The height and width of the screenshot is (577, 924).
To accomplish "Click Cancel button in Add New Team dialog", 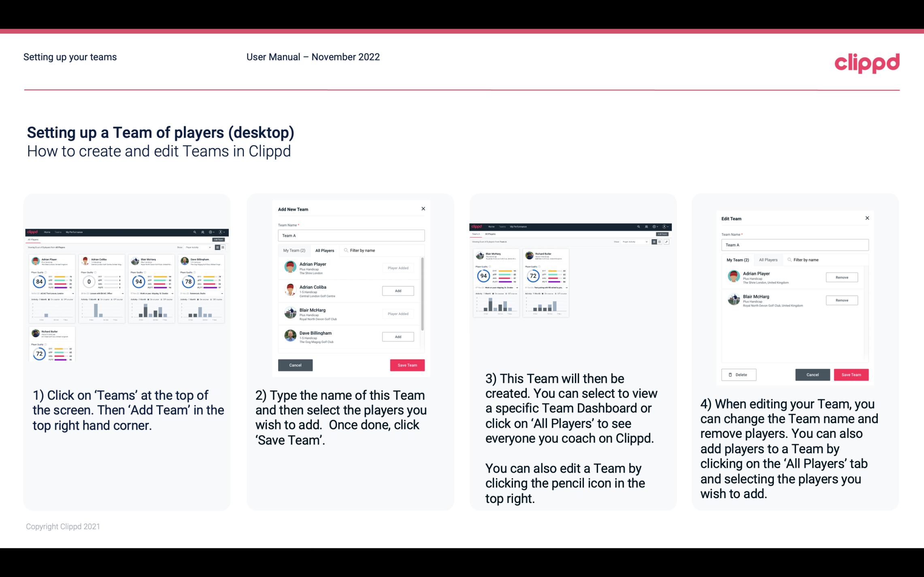I will 296,364.
